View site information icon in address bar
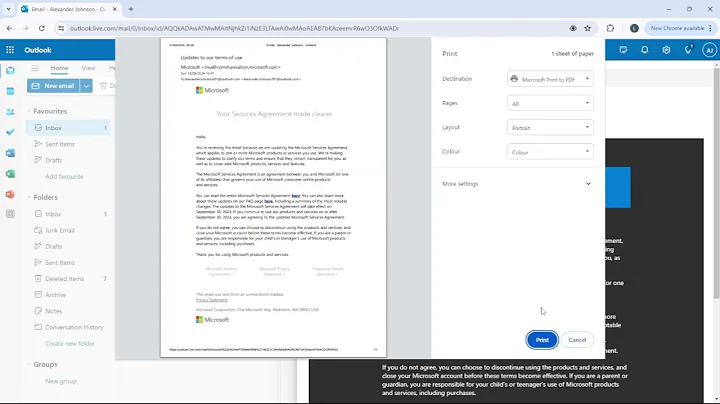The image size is (720, 404). tap(61, 28)
